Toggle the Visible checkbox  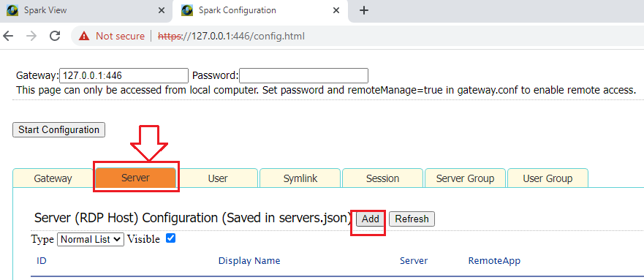(x=170, y=238)
